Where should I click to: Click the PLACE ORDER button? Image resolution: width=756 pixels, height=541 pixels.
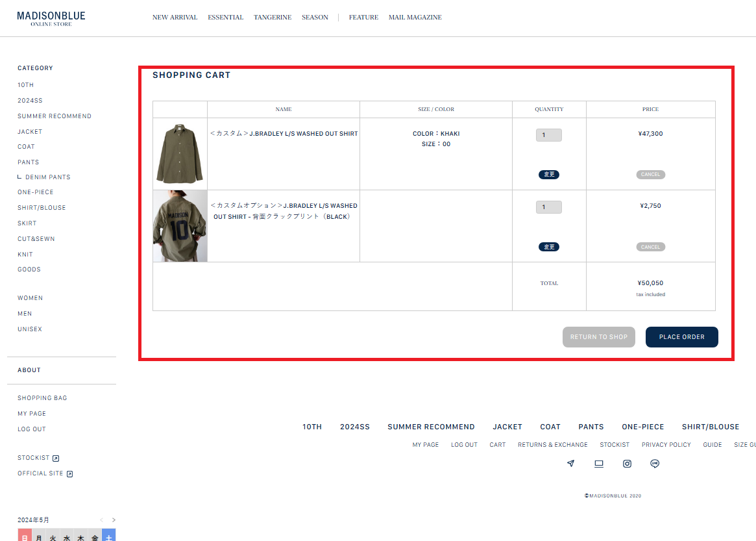682,337
